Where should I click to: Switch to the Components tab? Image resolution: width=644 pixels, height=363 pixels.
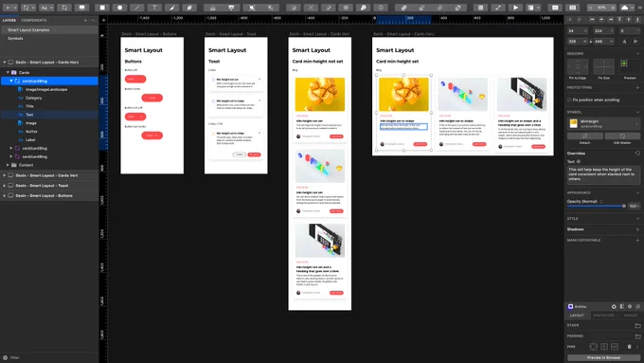(34, 20)
